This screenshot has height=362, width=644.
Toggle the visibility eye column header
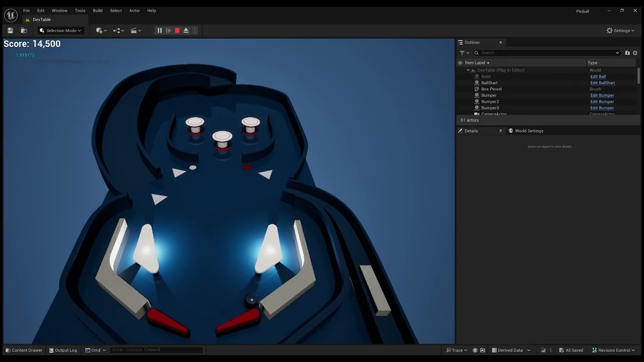(460, 63)
